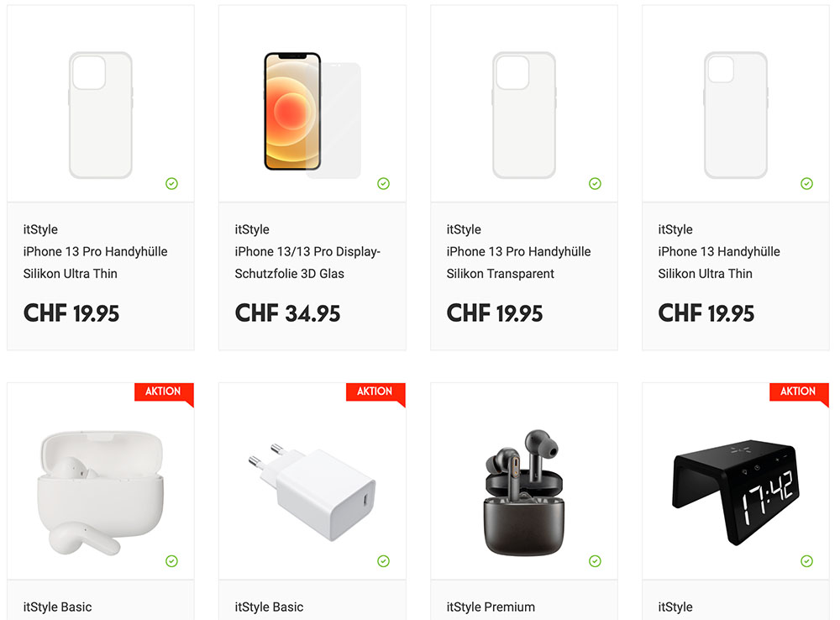Open iPhone 13 Pro Handyhülle Silikon Transparent
The width and height of the screenshot is (840, 620).
[x=518, y=263]
